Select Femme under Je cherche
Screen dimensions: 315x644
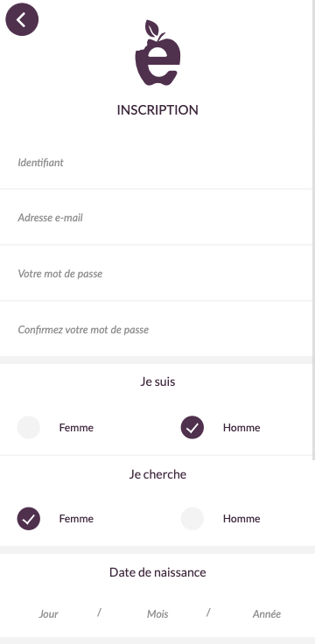[x=28, y=519]
